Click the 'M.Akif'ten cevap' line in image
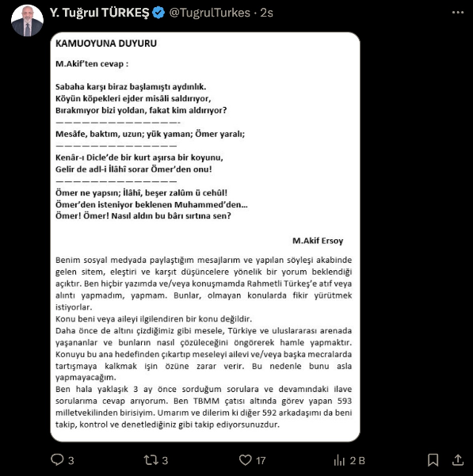This screenshot has height=476, width=473. tap(92, 64)
